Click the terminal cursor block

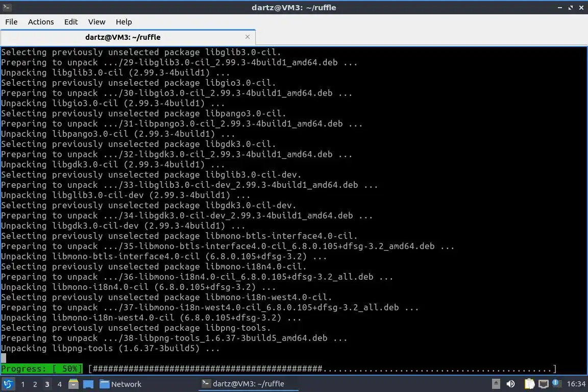tap(4, 358)
